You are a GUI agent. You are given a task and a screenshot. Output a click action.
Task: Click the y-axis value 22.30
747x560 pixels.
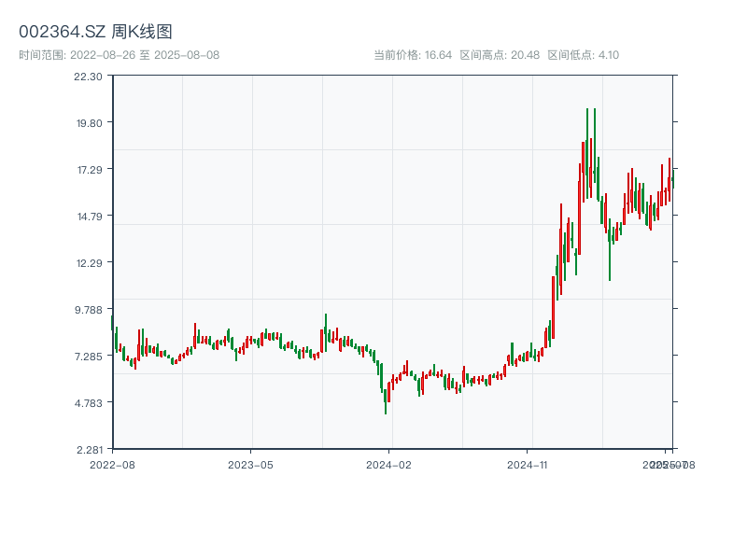tap(88, 77)
